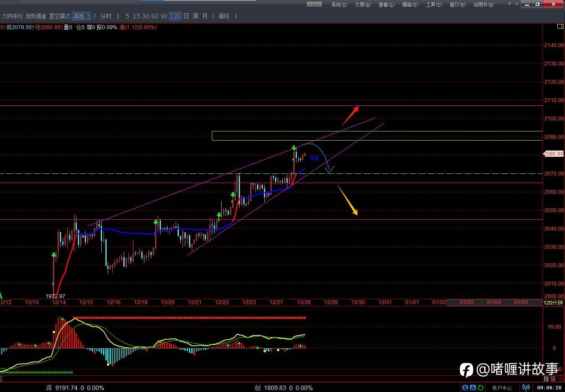The width and height of the screenshot is (565, 392).
Task: Click the signal antenna connection icon
Action: click(x=526, y=388)
